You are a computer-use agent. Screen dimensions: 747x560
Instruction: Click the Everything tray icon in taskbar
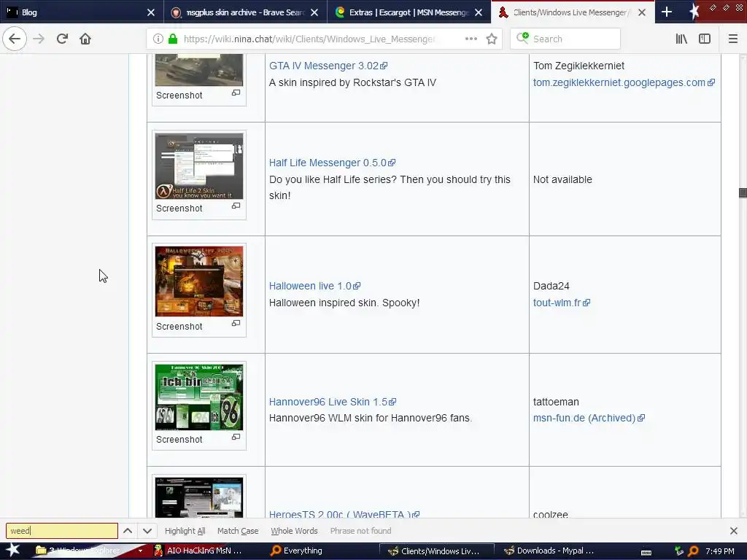click(x=693, y=551)
